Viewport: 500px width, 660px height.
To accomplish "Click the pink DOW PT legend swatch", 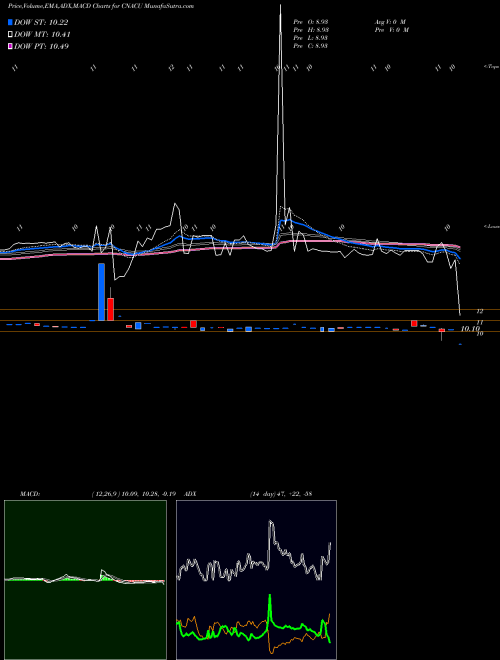I will coord(10,46).
